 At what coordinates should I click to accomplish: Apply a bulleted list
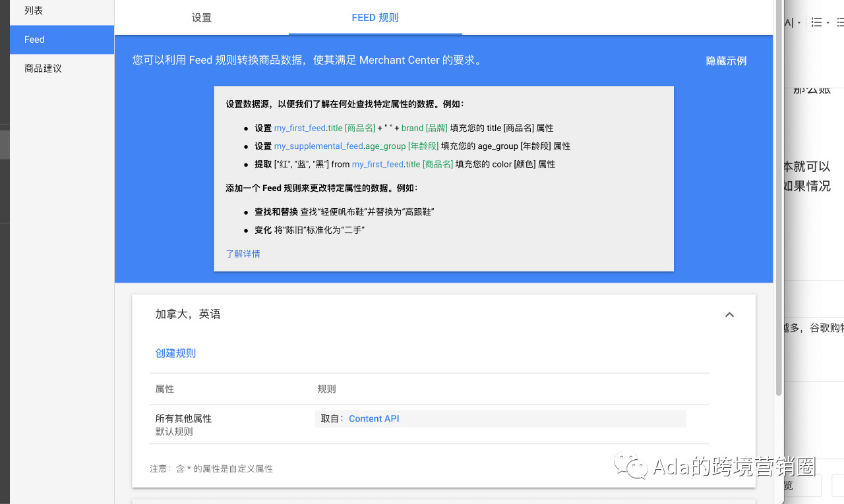[840, 22]
